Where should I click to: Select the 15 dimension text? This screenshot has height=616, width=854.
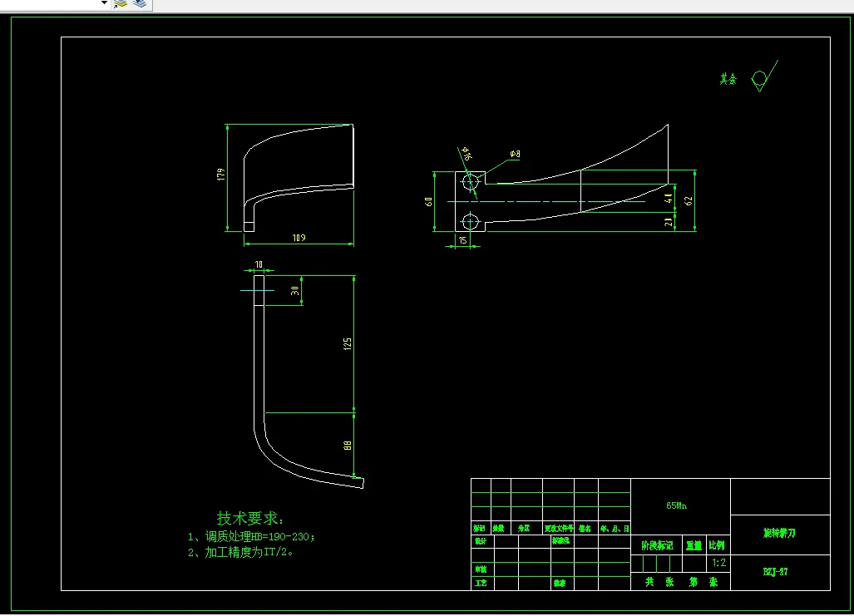click(462, 240)
